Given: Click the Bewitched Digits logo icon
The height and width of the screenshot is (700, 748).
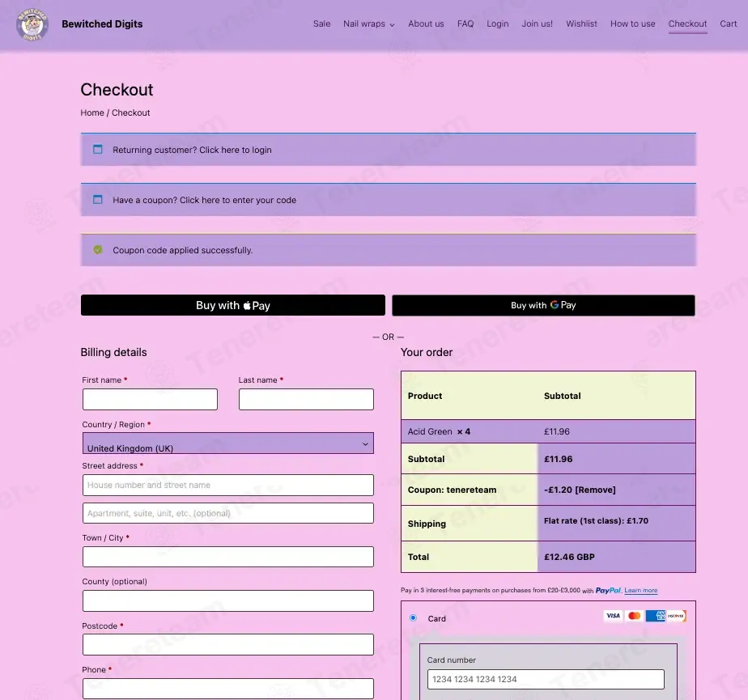Looking at the screenshot, I should pyautogui.click(x=32, y=24).
